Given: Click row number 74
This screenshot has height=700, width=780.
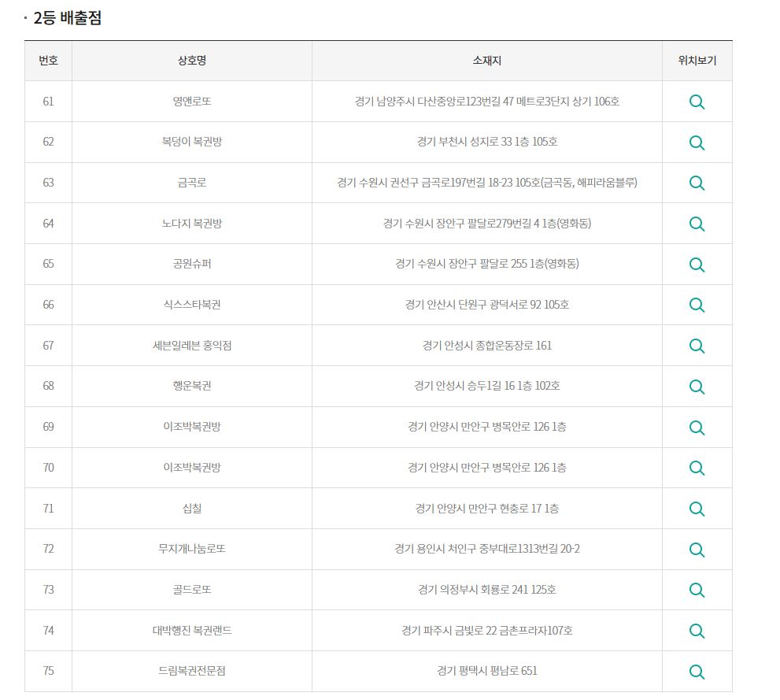Looking at the screenshot, I should pos(48,631).
